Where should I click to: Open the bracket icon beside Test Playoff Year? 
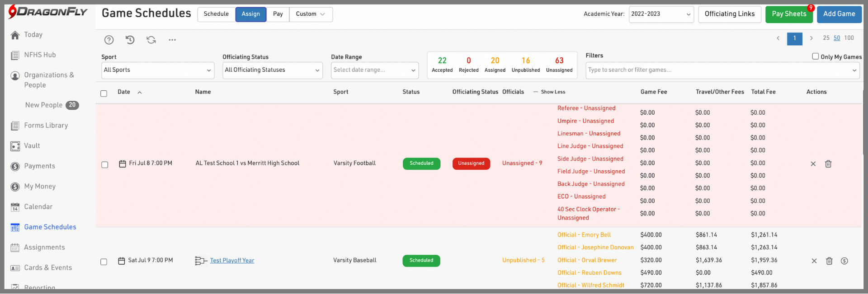click(201, 261)
